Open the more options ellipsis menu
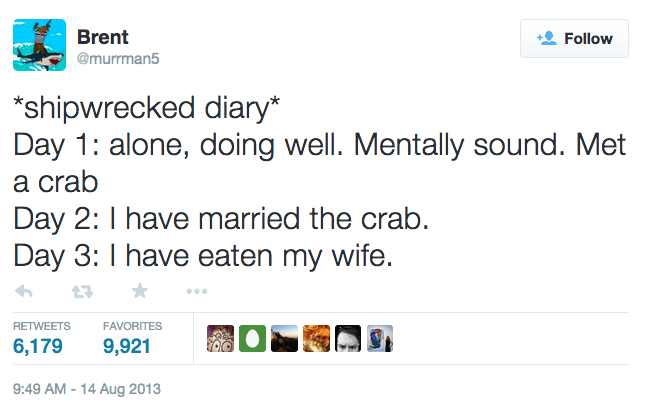 tap(196, 291)
